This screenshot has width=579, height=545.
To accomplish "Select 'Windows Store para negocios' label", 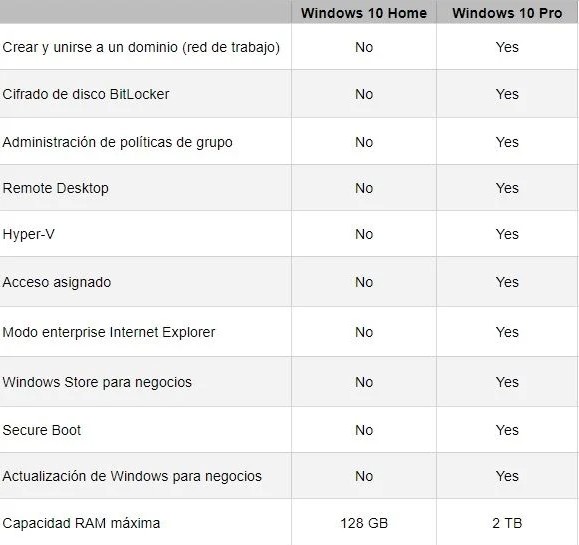I will 97,382.
